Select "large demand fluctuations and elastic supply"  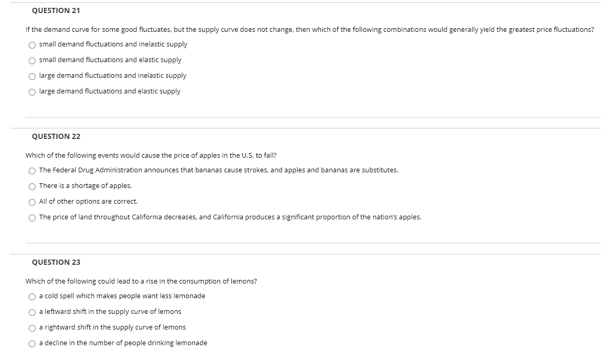(x=32, y=91)
